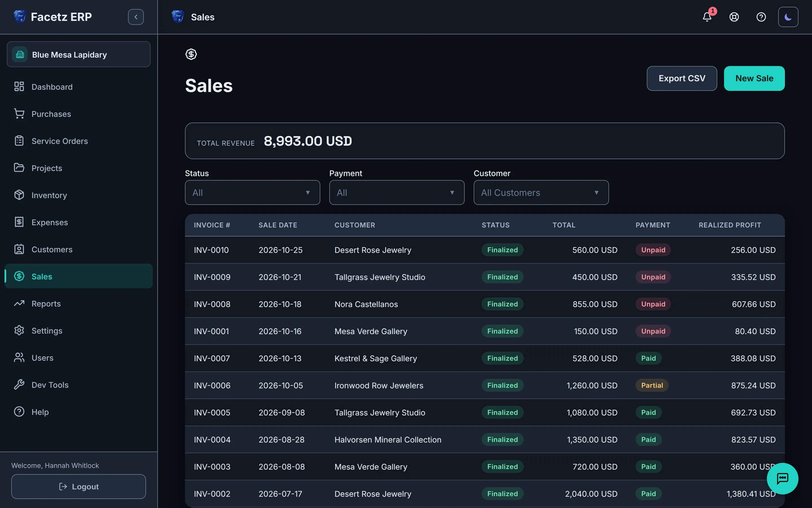812x508 pixels.
Task: Open the notifications bell
Action: (707, 17)
